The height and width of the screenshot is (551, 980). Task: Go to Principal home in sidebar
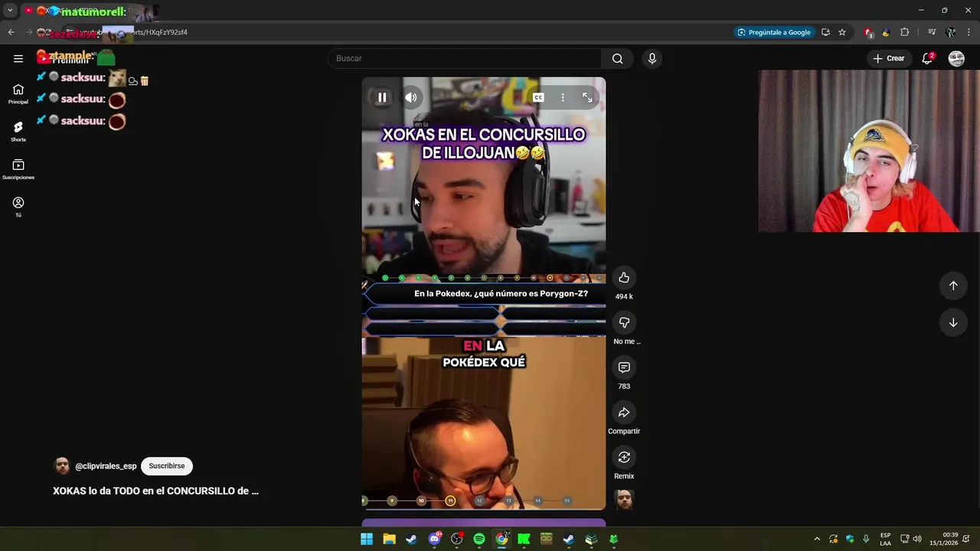pos(18,93)
